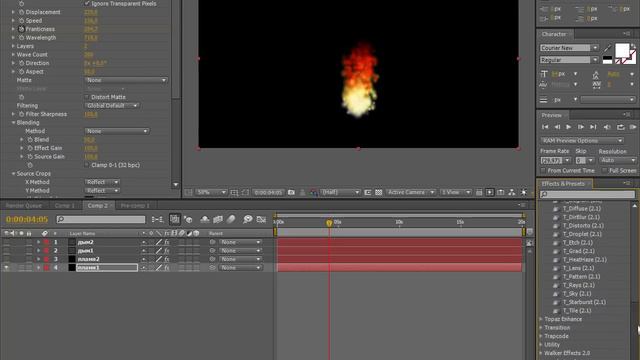Toggle the Direction stopwatch
This screenshot has height=360, width=640.
pyautogui.click(x=22, y=63)
